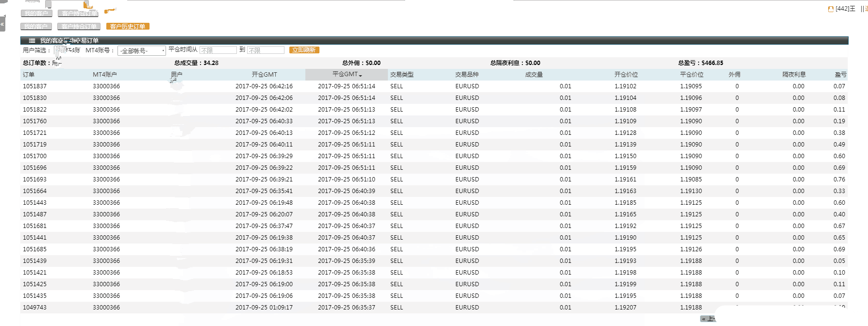The height and width of the screenshot is (326, 868).
Task: Go to the previous page with « 上一页
Action: [708, 319]
